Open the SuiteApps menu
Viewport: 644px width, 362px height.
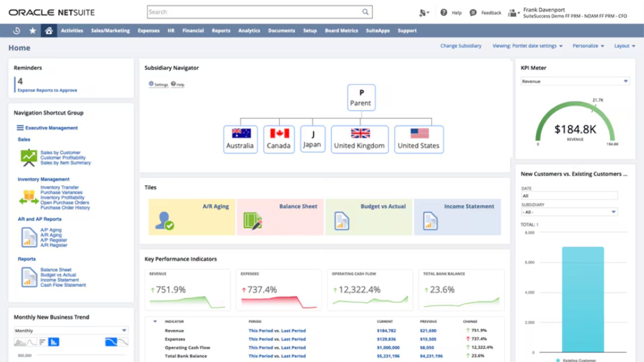(378, 31)
